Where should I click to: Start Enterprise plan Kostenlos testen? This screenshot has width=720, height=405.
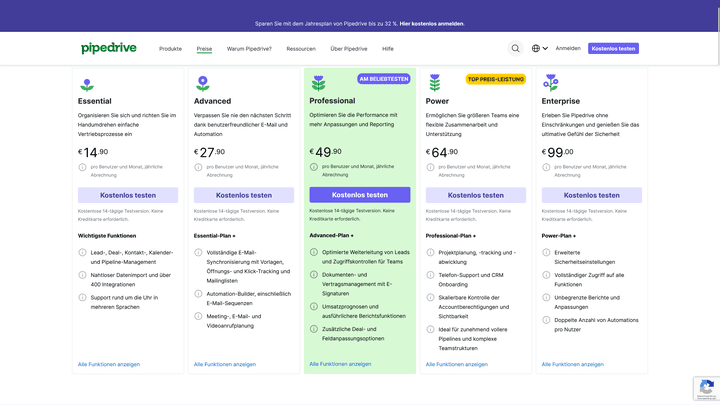click(x=591, y=195)
